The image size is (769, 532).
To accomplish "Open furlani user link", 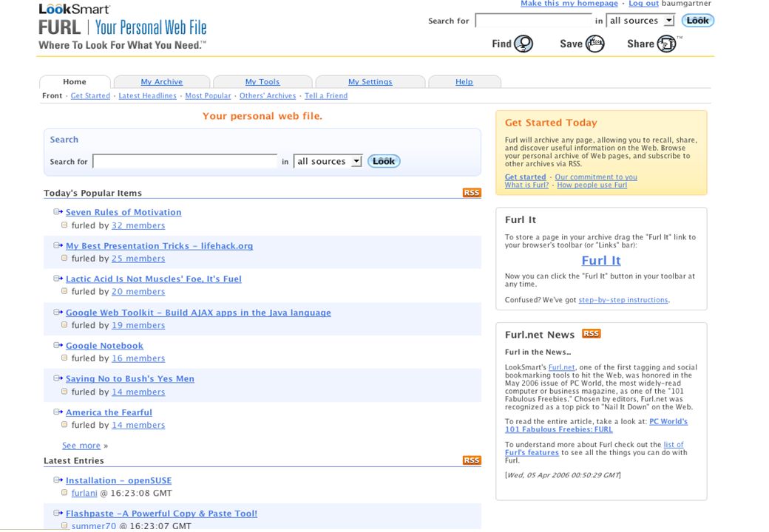I will click(84, 493).
